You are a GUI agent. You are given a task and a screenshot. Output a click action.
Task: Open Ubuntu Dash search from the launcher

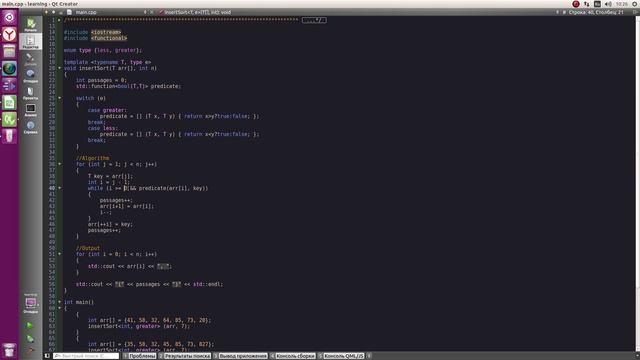click(x=9, y=18)
